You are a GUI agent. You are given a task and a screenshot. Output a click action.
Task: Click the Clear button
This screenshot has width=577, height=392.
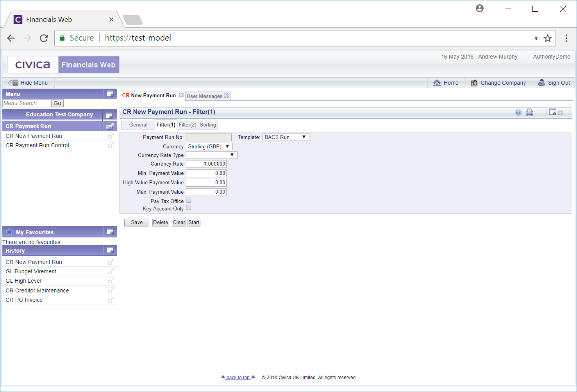tap(179, 223)
